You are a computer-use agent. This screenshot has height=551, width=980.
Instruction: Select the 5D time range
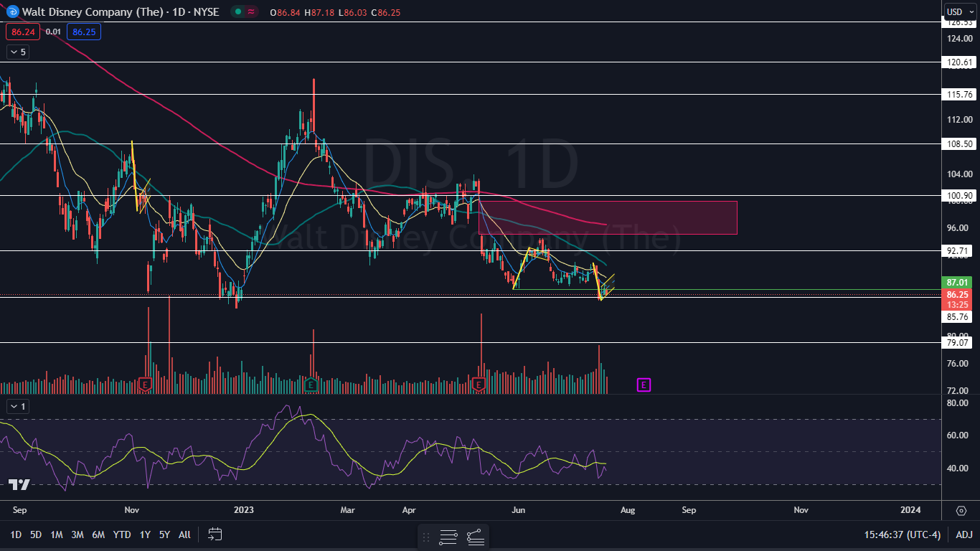click(x=36, y=534)
